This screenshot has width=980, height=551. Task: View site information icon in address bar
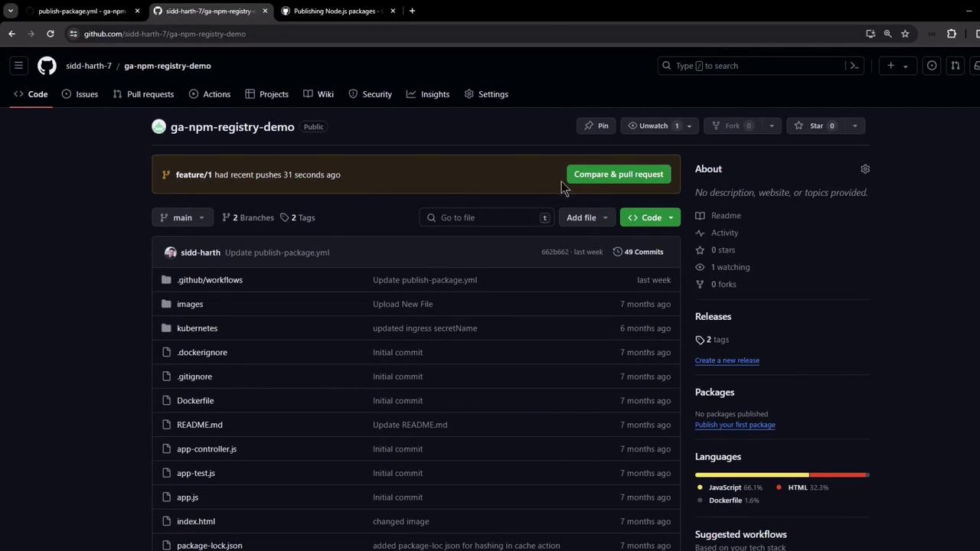tap(73, 34)
